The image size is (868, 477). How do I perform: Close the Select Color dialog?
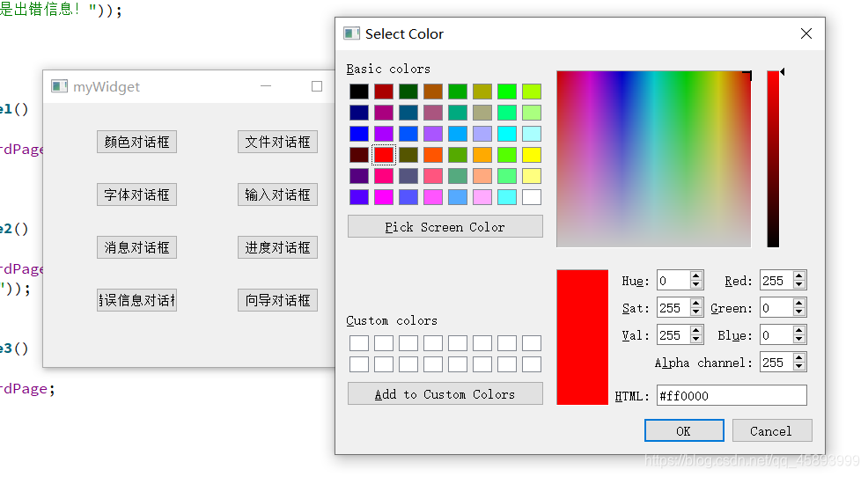(806, 33)
